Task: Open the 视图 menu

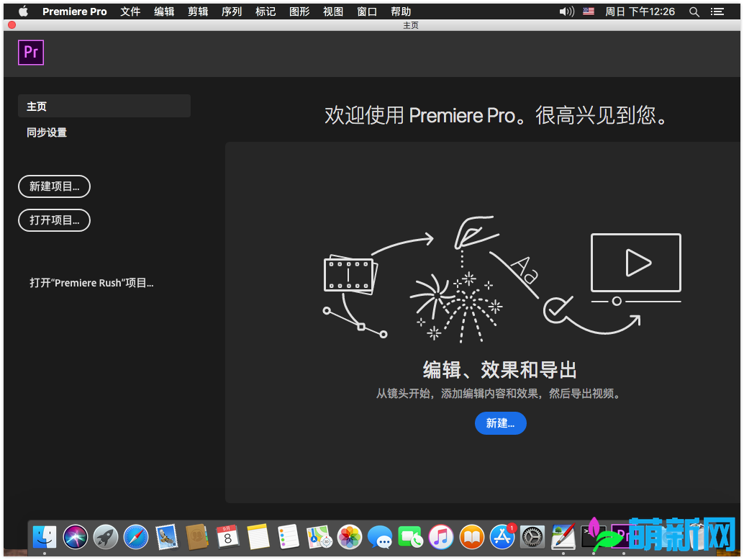Action: click(x=333, y=12)
